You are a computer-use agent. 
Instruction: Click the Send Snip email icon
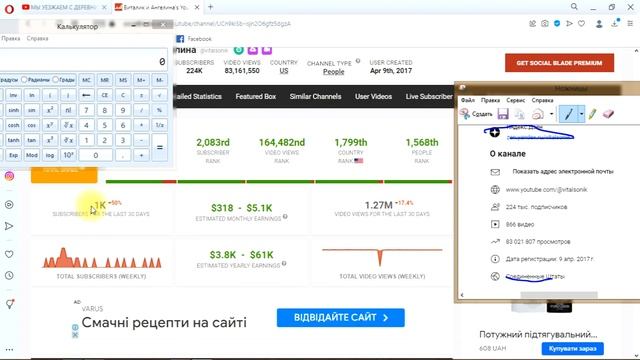coord(538,114)
